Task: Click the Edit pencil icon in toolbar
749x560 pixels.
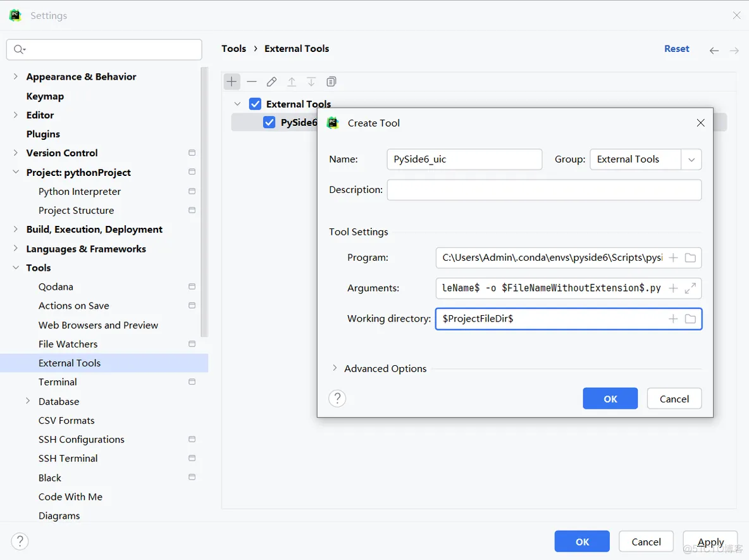Action: click(271, 82)
